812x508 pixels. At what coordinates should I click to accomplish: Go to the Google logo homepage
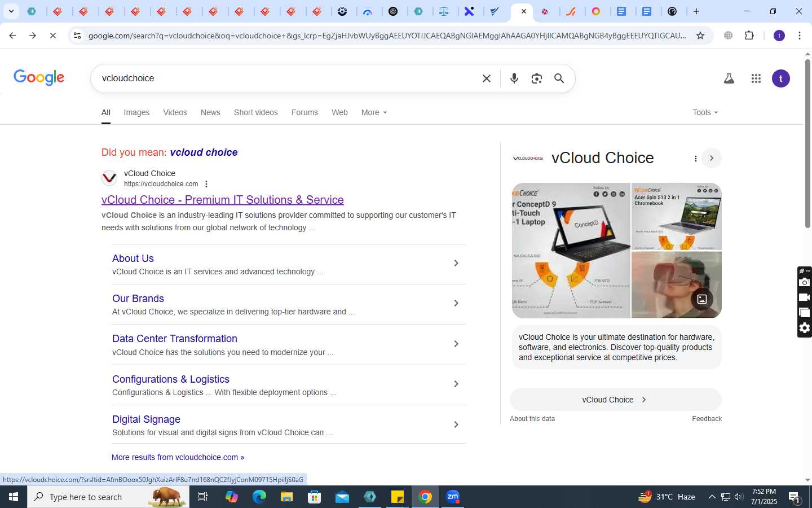click(x=39, y=77)
